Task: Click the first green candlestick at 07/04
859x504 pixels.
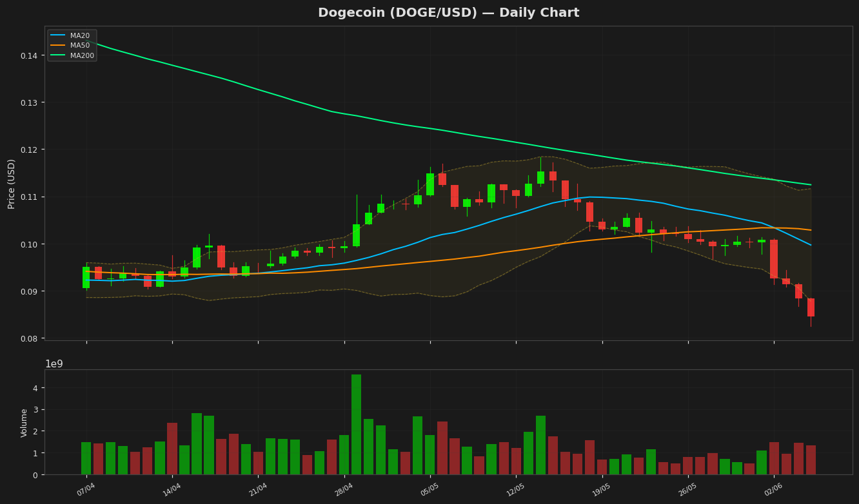Action: 86,277
